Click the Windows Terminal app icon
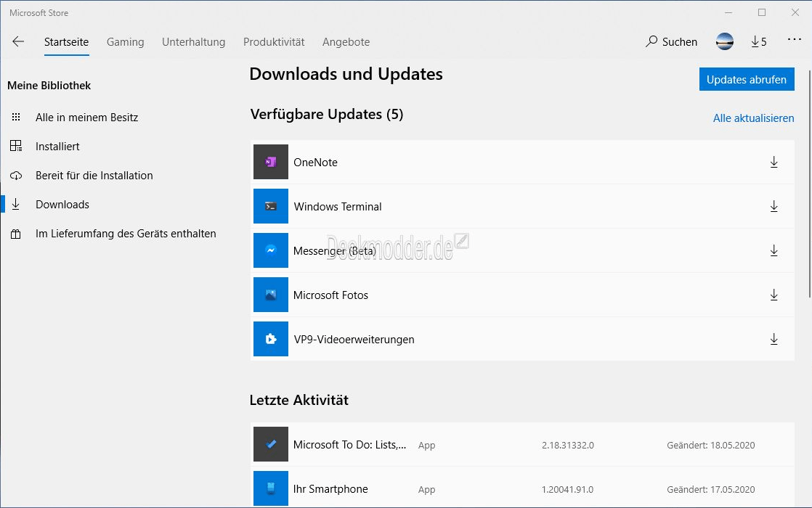Viewport: 812px width, 508px height. tap(271, 206)
